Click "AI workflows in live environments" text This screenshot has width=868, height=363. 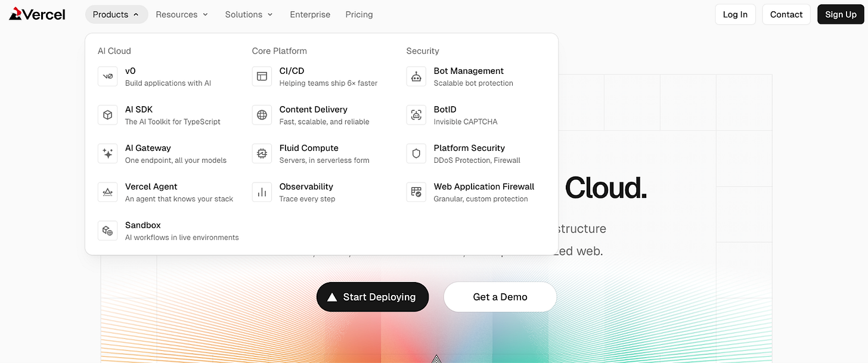(x=182, y=237)
